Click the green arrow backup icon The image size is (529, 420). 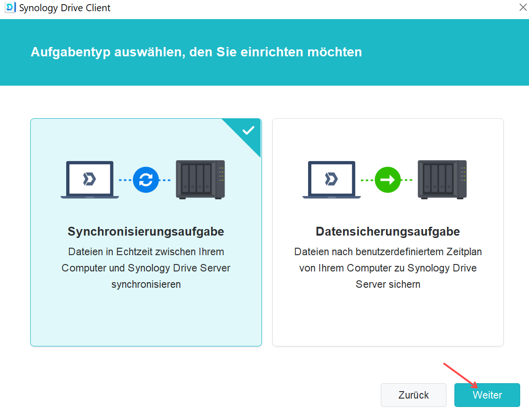click(x=388, y=180)
